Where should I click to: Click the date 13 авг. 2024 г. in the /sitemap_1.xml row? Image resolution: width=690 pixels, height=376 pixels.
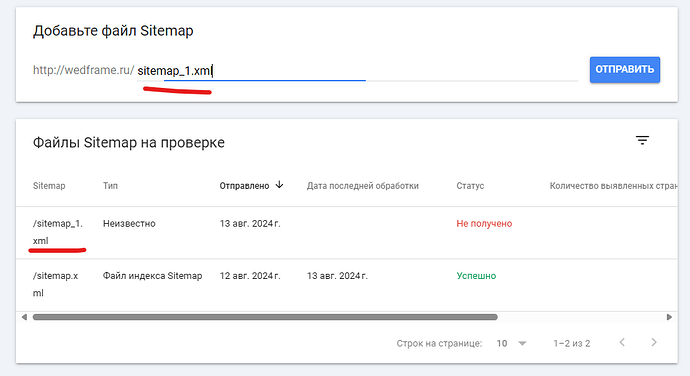click(x=250, y=224)
